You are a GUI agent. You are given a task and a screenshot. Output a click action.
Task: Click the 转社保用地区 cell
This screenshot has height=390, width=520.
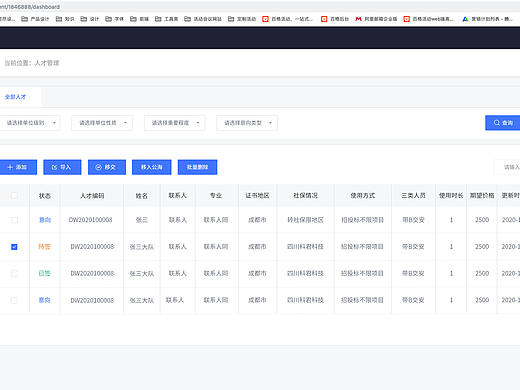(305, 220)
